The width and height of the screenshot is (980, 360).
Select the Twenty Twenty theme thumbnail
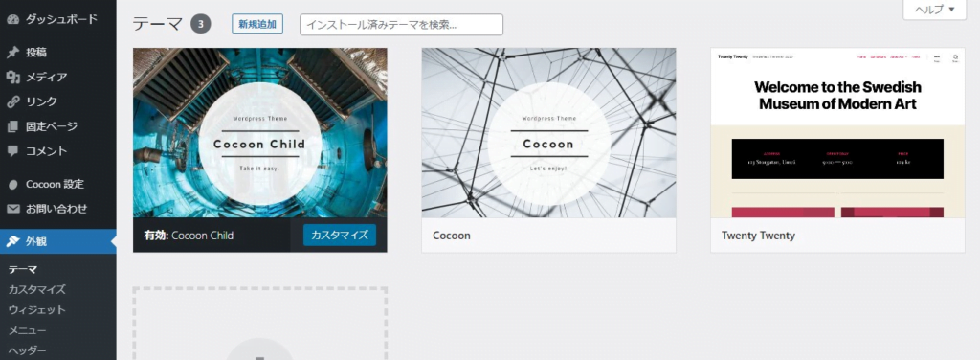837,133
